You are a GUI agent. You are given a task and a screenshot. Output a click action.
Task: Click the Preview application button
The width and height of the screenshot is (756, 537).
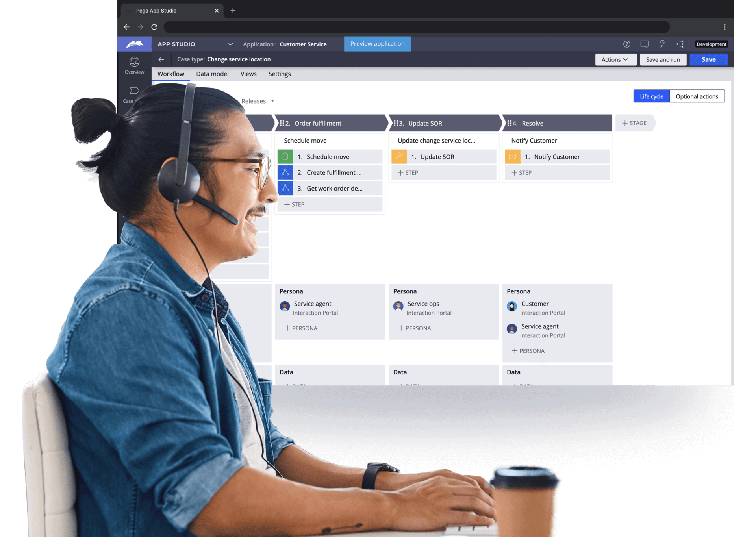(x=377, y=44)
